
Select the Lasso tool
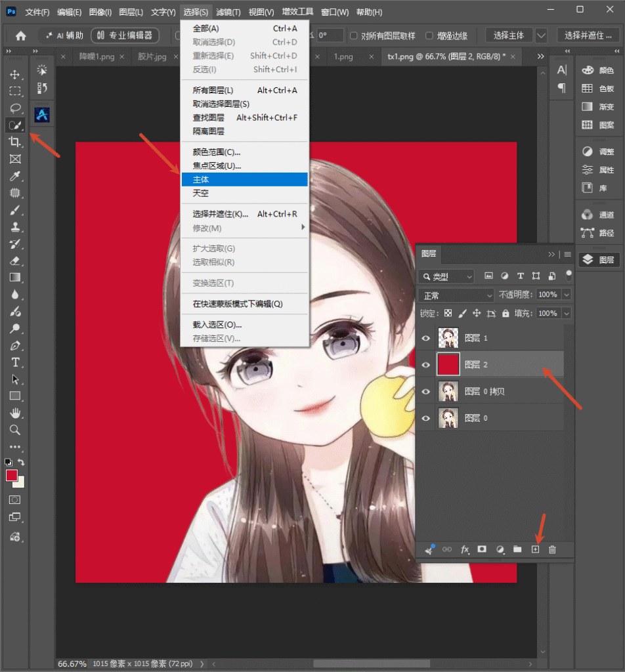pyautogui.click(x=15, y=108)
